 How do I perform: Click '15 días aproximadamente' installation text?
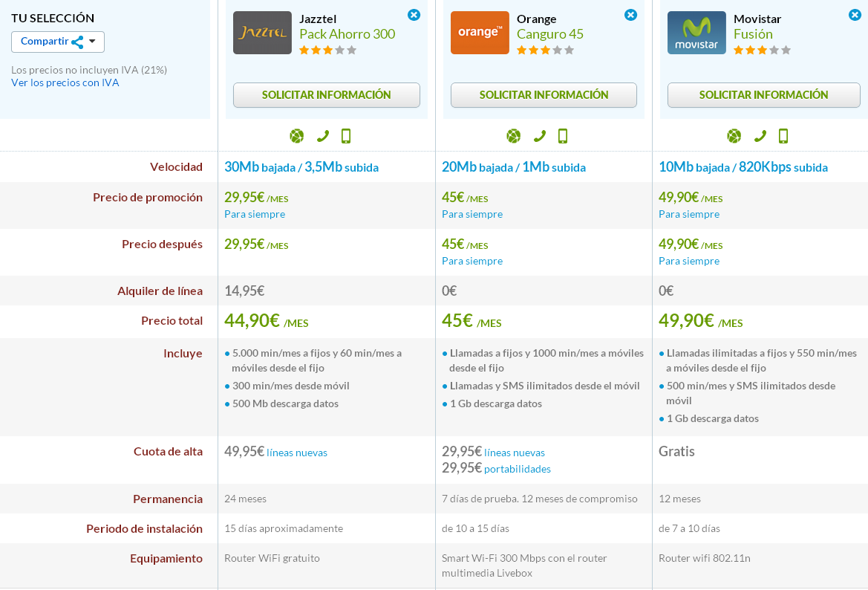coord(284,529)
